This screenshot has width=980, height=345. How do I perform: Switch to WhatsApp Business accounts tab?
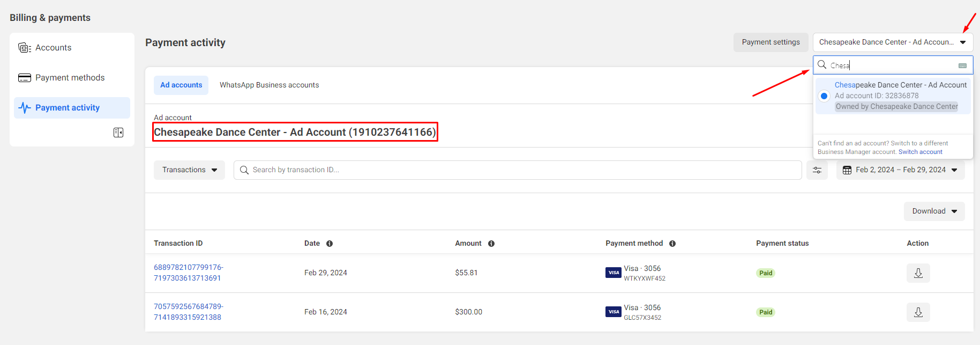[x=269, y=85]
